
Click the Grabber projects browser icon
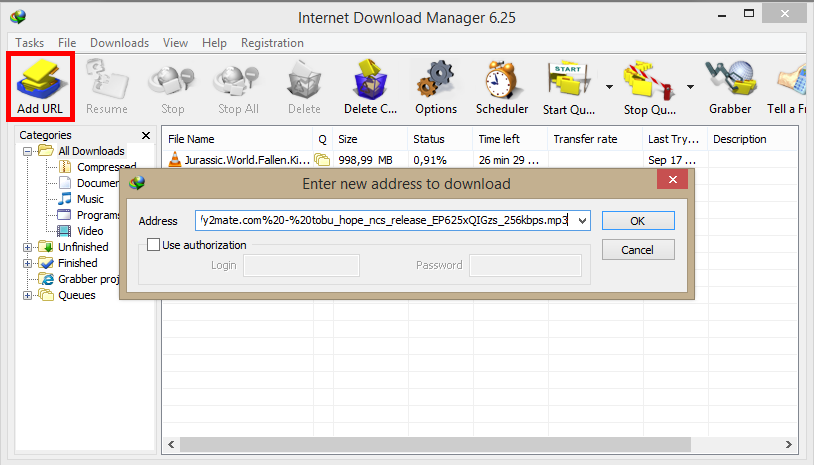[46, 279]
